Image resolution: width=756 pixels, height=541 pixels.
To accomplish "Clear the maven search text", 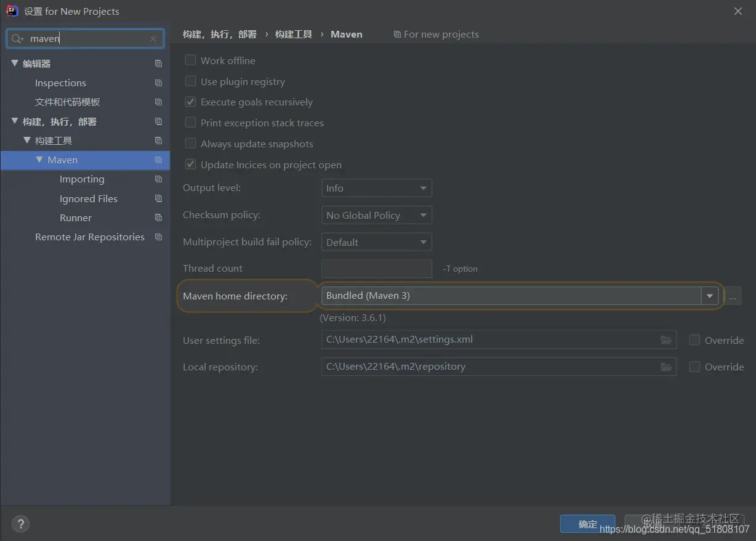I will point(153,39).
